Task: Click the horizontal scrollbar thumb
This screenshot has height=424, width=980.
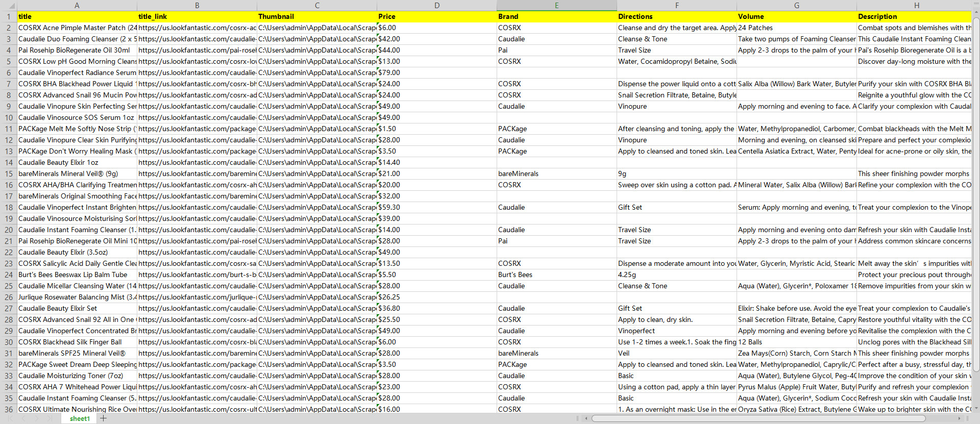Action: tap(758, 418)
